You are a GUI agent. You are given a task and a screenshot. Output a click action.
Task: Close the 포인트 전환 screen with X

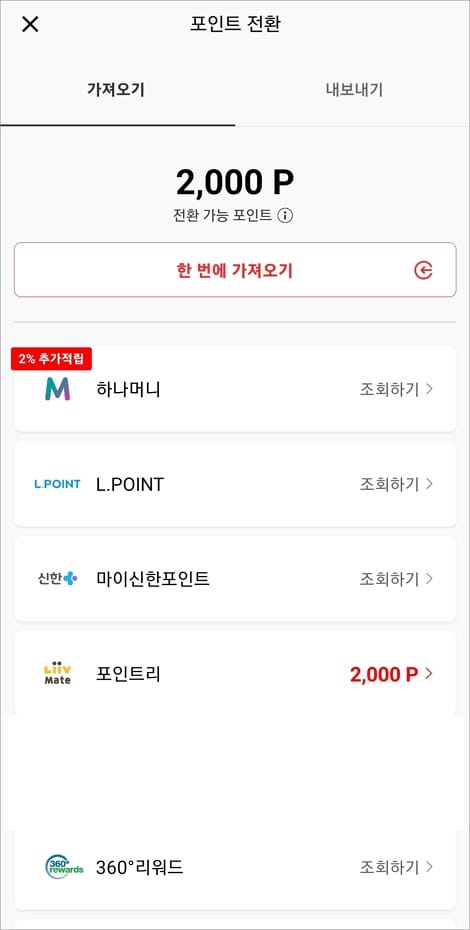[30, 24]
